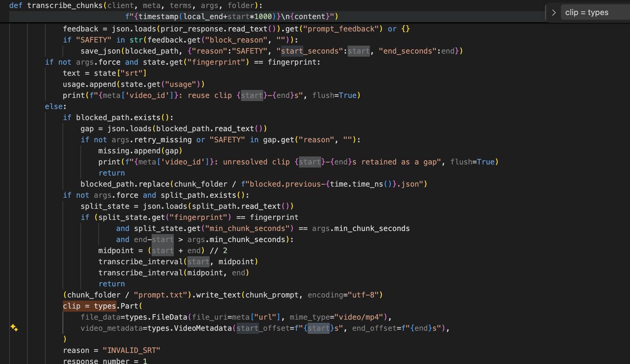Click 'usage.append(state.get("usage"))' line

[134, 84]
